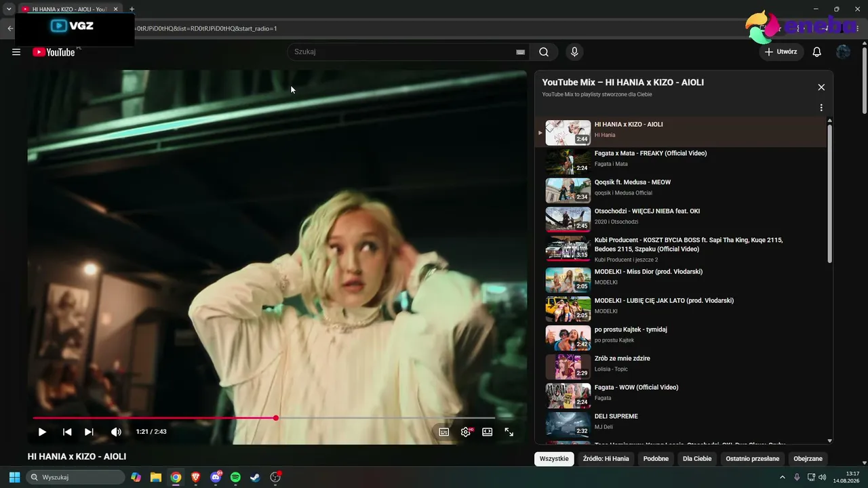868x488 pixels.
Task: Click the Wyszukaj taskbar search box
Action: 76,477
